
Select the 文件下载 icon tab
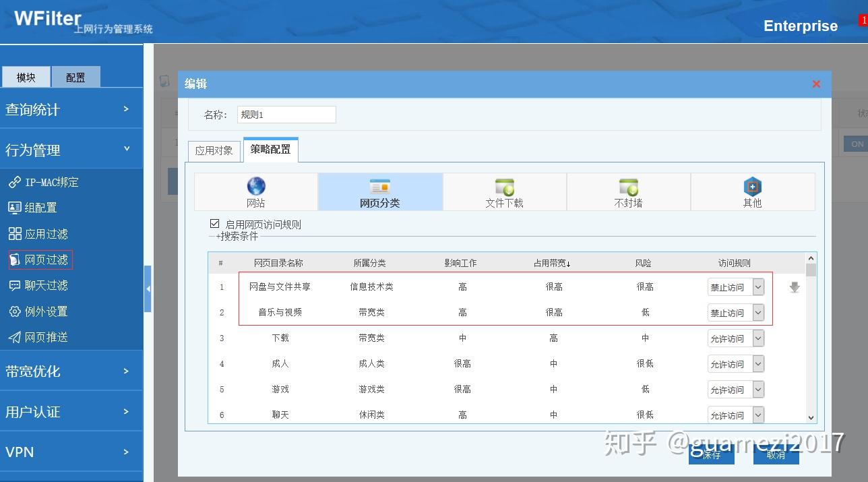[x=504, y=187]
